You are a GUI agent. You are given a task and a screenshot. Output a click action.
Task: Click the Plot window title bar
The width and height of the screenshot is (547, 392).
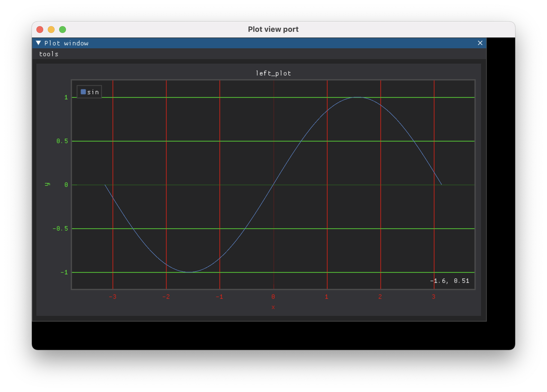[x=256, y=43]
